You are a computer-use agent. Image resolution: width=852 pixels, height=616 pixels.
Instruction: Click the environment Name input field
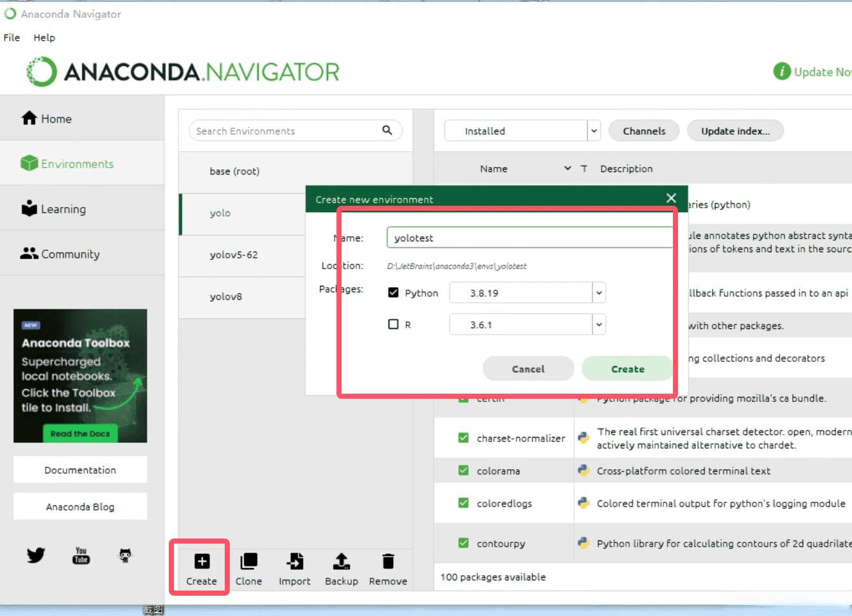click(x=530, y=238)
